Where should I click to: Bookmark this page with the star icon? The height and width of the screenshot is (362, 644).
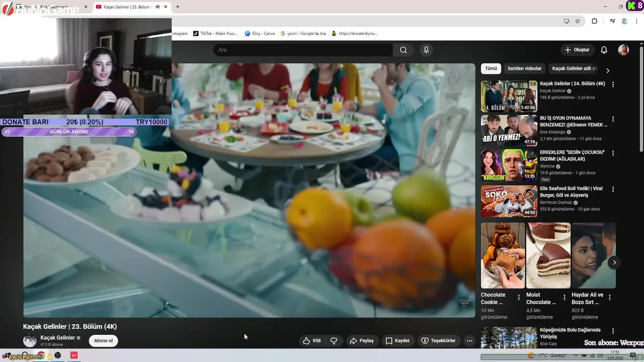pyautogui.click(x=578, y=21)
